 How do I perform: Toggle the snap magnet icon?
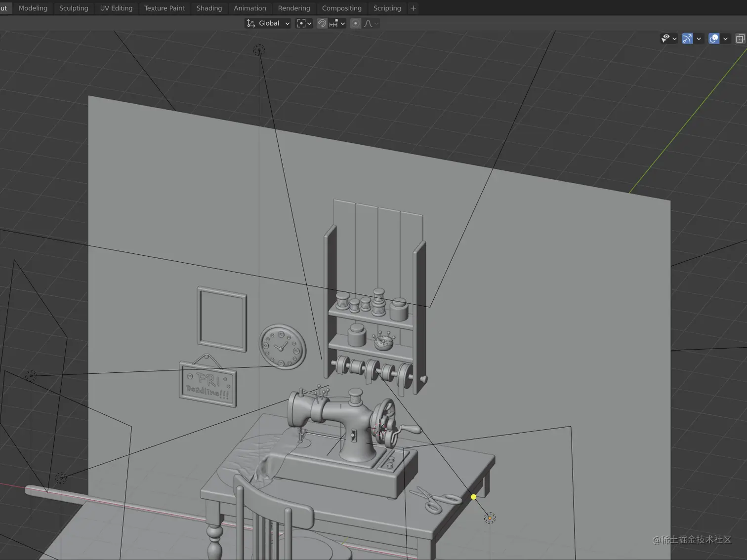322,23
